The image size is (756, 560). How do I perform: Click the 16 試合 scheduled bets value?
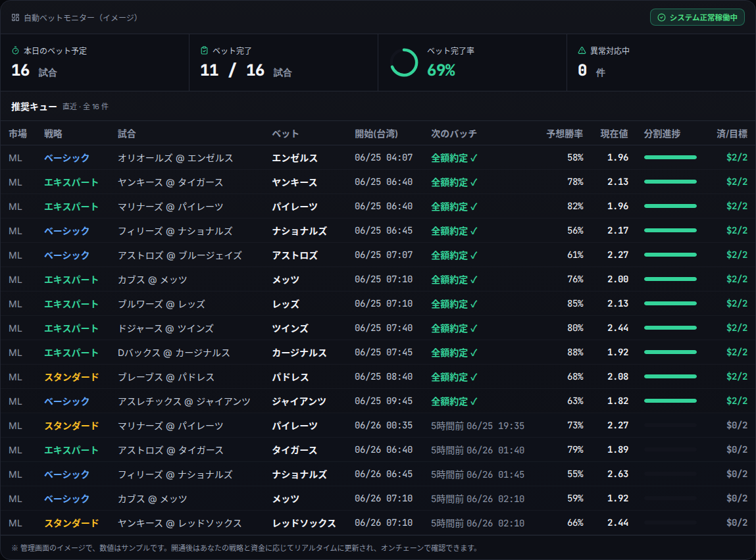point(34,71)
